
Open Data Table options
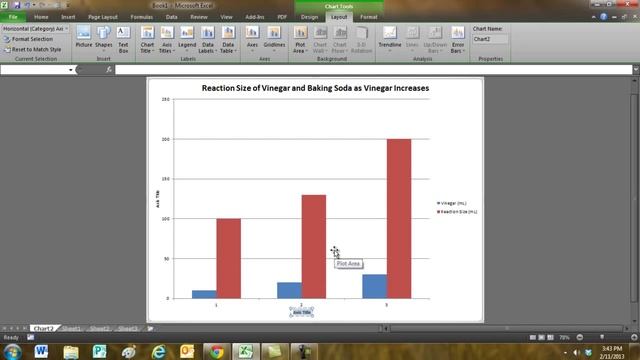point(228,40)
